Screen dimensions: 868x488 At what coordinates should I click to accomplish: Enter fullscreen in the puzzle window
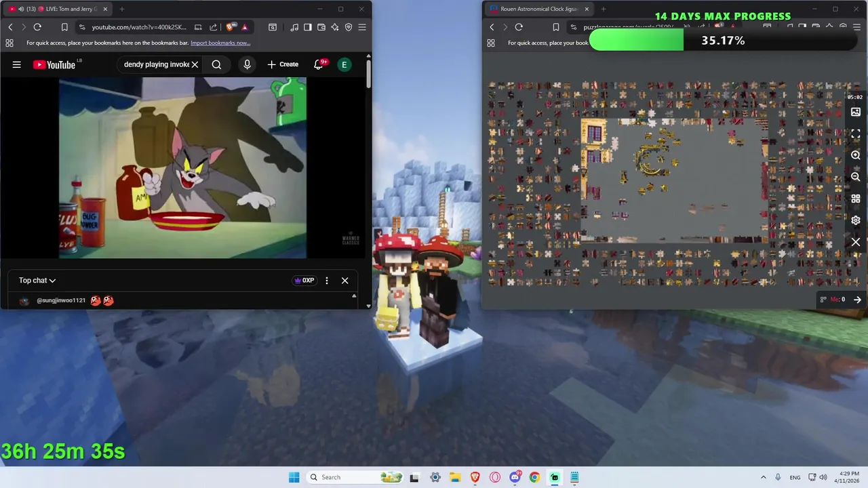(856, 134)
